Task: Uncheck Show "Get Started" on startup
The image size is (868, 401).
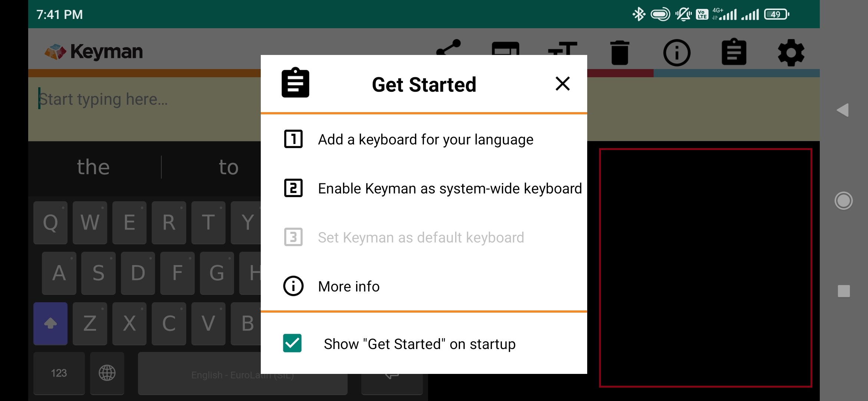Action: click(x=293, y=343)
